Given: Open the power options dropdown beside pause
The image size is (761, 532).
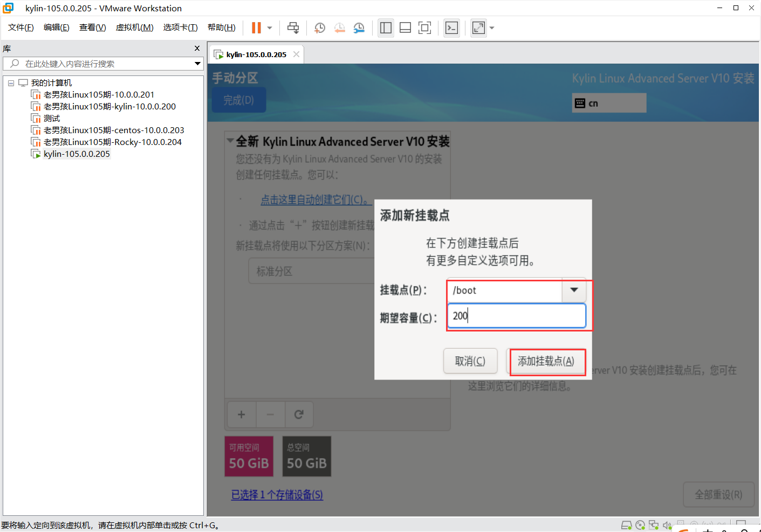Looking at the screenshot, I should tap(270, 28).
